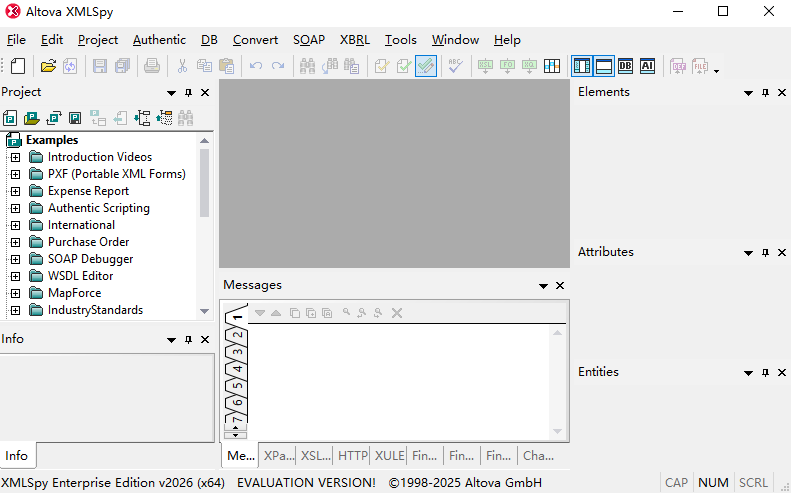
Task: Expand the SOAP Debugger folder node
Action: (16, 259)
